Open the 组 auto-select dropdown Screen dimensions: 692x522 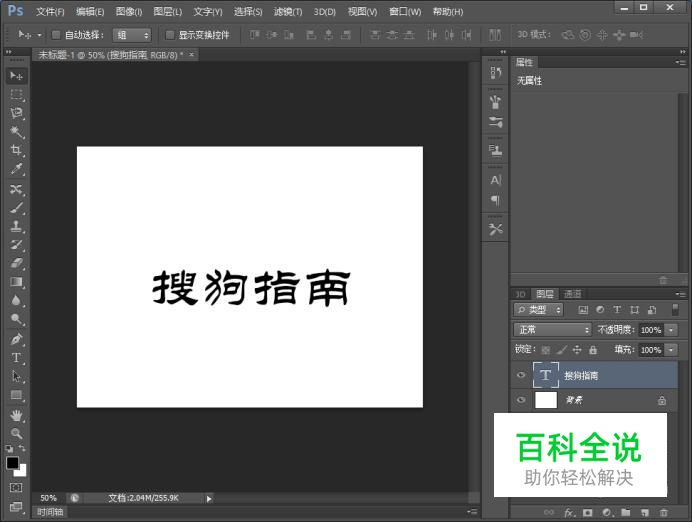(x=132, y=35)
